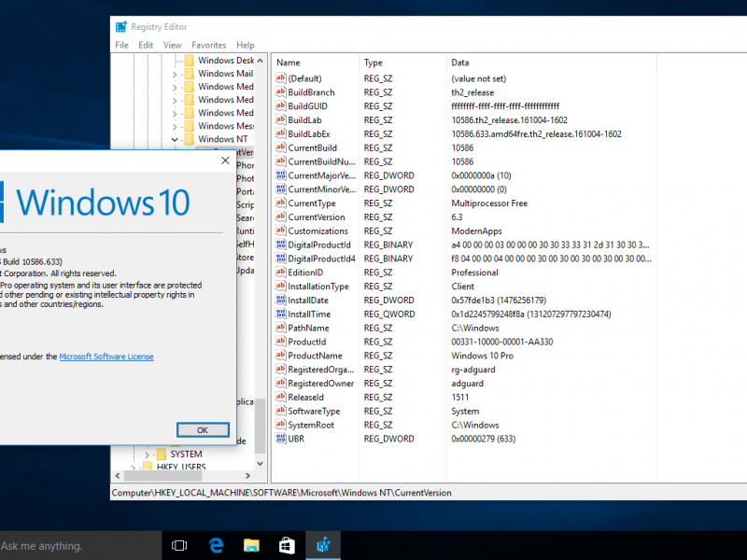The image size is (747, 560).
Task: Select the CurrentBuild value name
Action: coord(312,147)
